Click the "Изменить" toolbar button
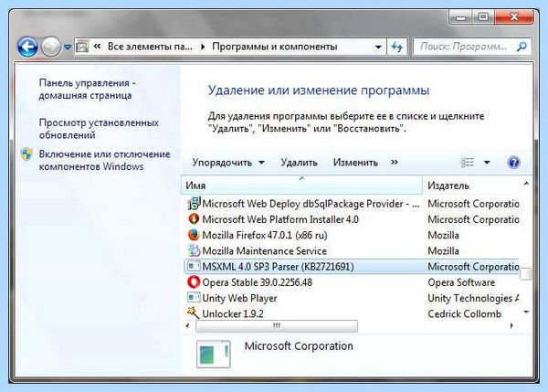 click(x=355, y=163)
